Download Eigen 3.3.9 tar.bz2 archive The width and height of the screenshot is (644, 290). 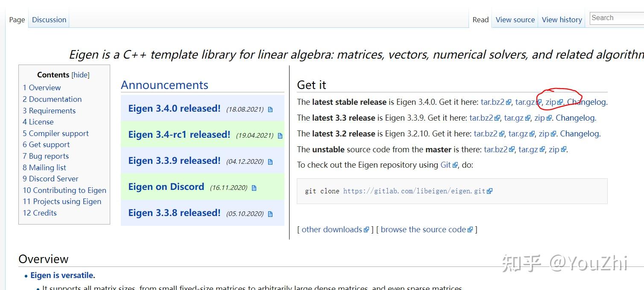click(481, 118)
